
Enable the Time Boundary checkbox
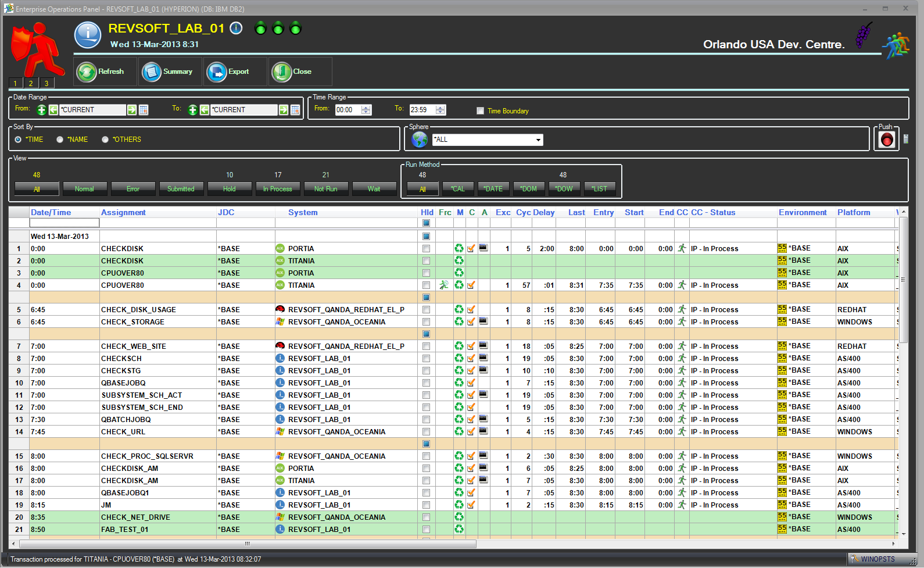[480, 111]
